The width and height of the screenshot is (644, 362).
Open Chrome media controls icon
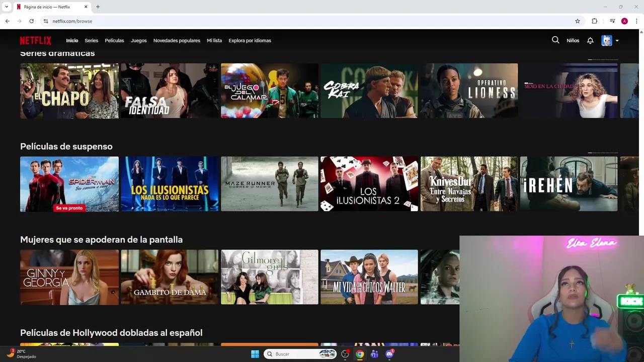612,21
